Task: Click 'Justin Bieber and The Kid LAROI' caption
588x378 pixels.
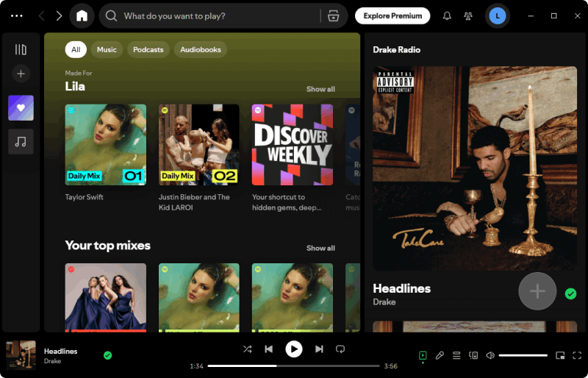Action: pyautogui.click(x=194, y=202)
